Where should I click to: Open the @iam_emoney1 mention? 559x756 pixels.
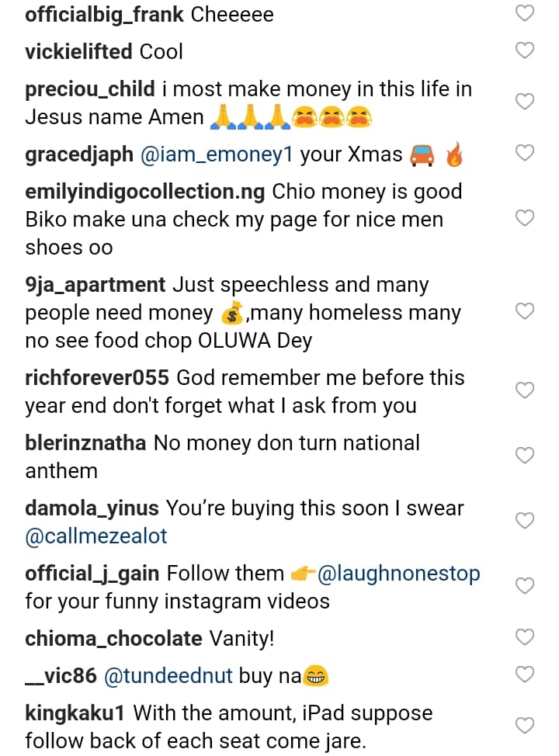pyautogui.click(x=217, y=154)
